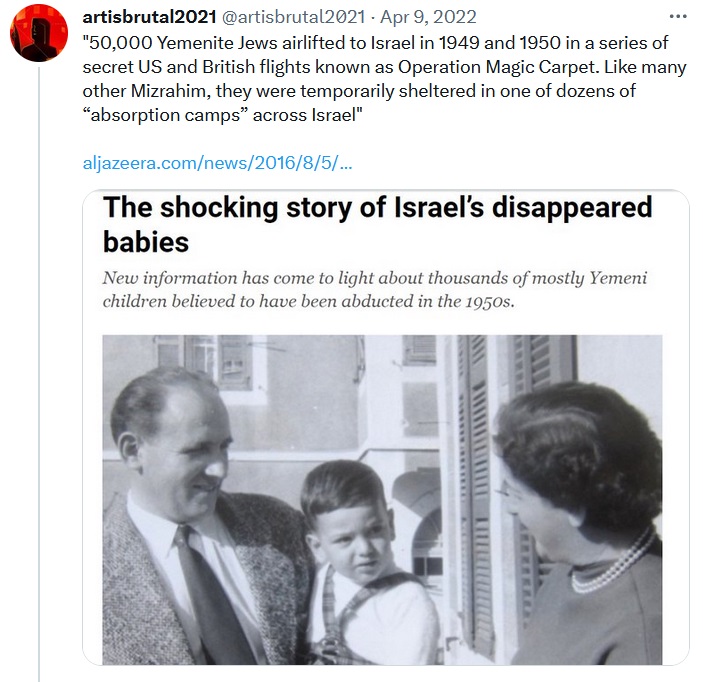703x682 pixels.
Task: Click the word "babies" in the headline
Action: tap(146, 241)
